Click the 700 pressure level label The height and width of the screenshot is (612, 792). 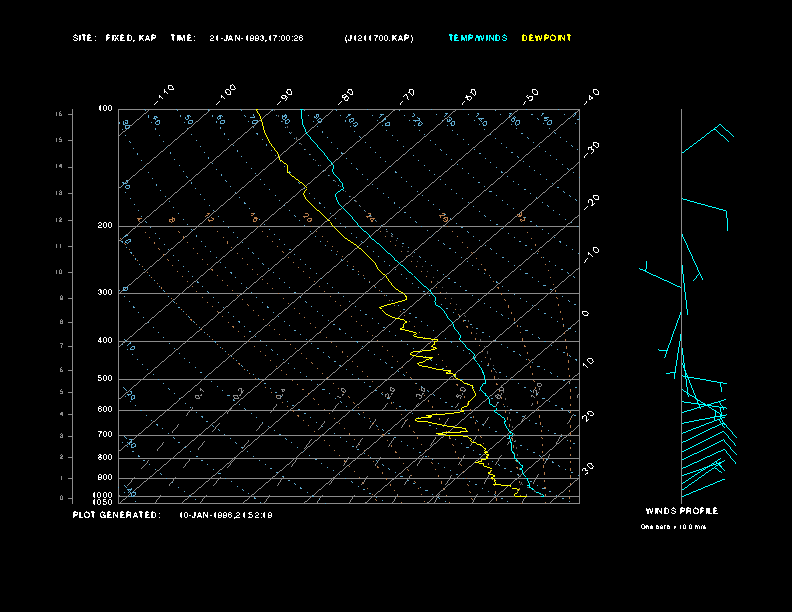click(105, 434)
